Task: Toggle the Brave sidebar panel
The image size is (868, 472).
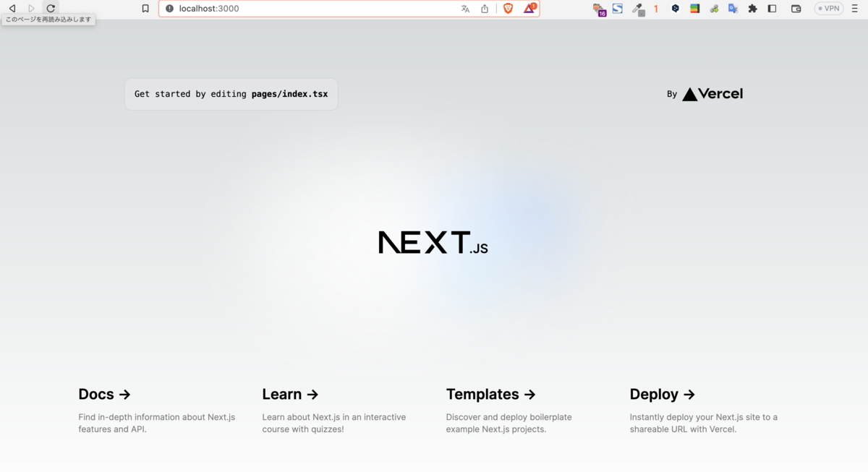Action: tap(771, 8)
